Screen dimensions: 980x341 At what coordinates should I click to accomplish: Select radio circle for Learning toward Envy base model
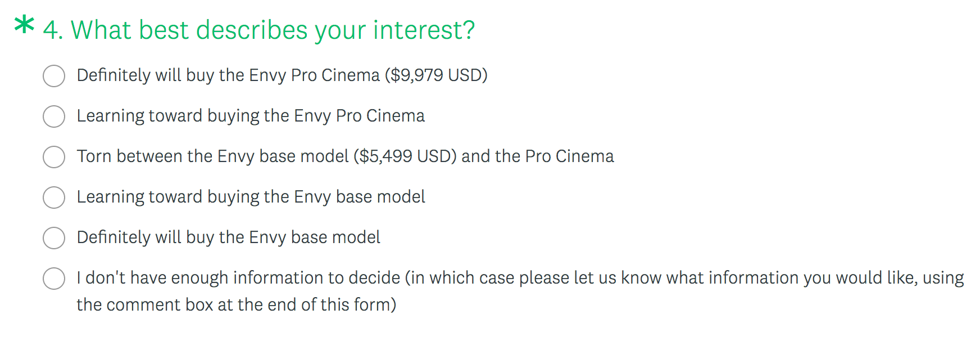54,198
